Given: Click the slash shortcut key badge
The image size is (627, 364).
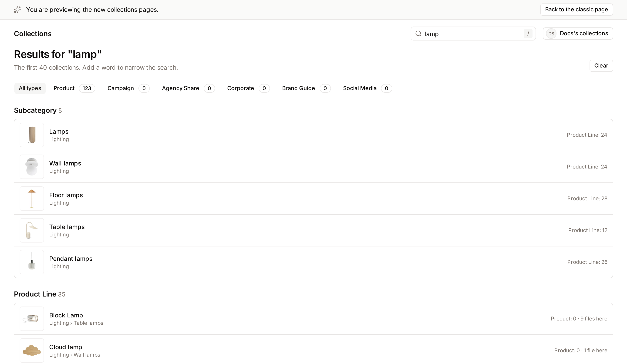Looking at the screenshot, I should (x=528, y=34).
